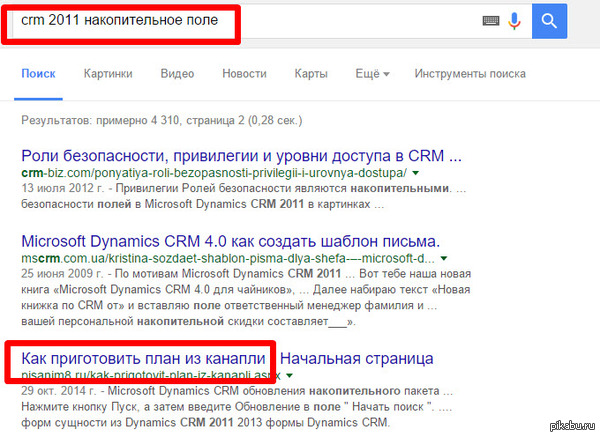Switch to Картинки tab

[108, 73]
